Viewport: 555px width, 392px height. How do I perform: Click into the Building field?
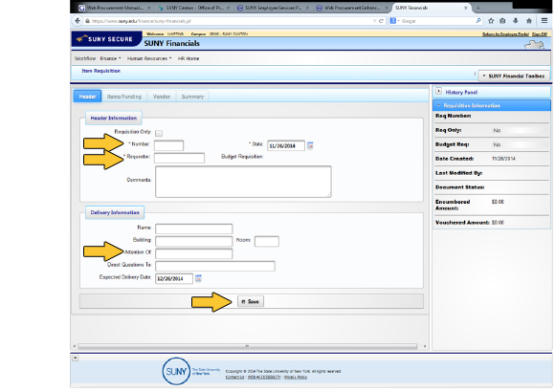pyautogui.click(x=194, y=241)
